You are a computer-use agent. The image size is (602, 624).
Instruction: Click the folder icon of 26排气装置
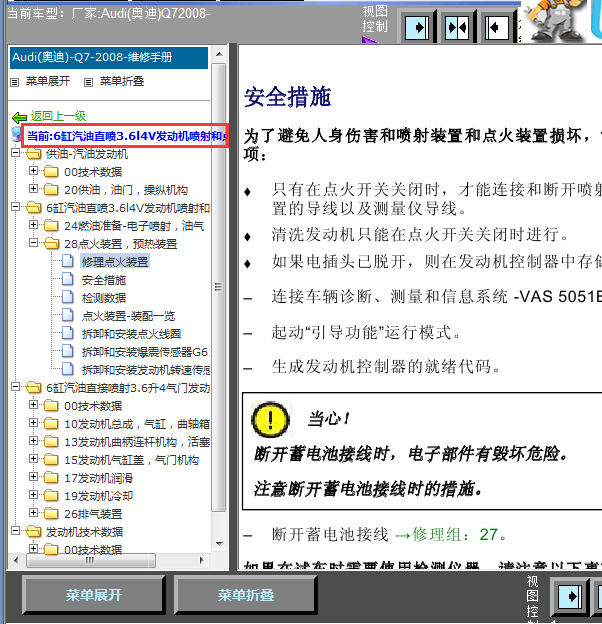51,513
